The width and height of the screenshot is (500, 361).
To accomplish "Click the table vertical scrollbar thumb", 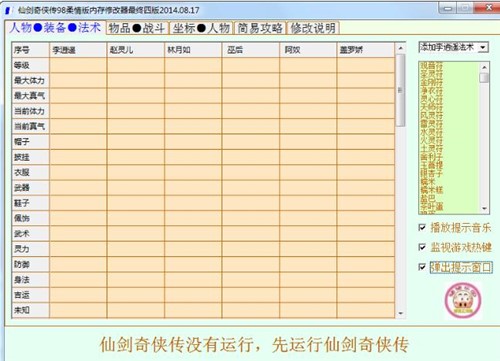I will click(x=401, y=90).
